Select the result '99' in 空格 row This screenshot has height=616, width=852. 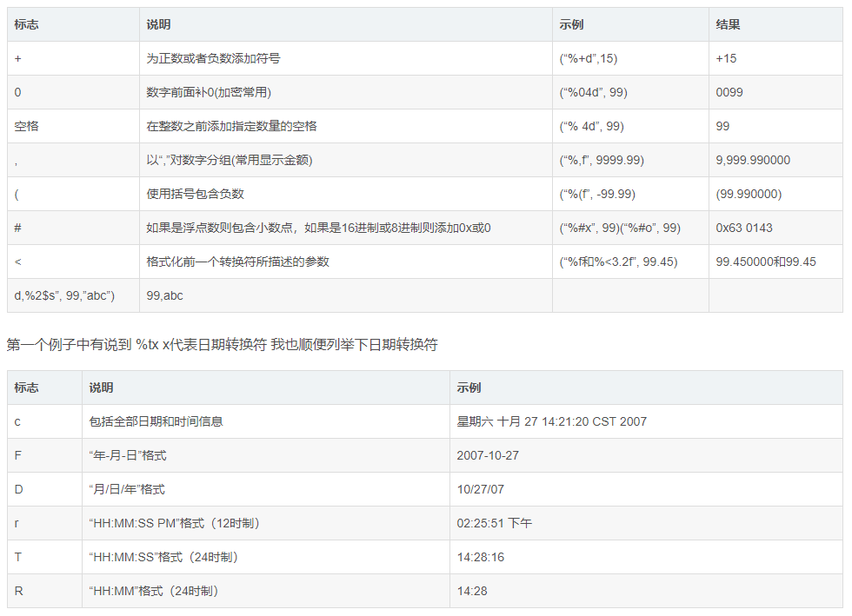point(722,126)
